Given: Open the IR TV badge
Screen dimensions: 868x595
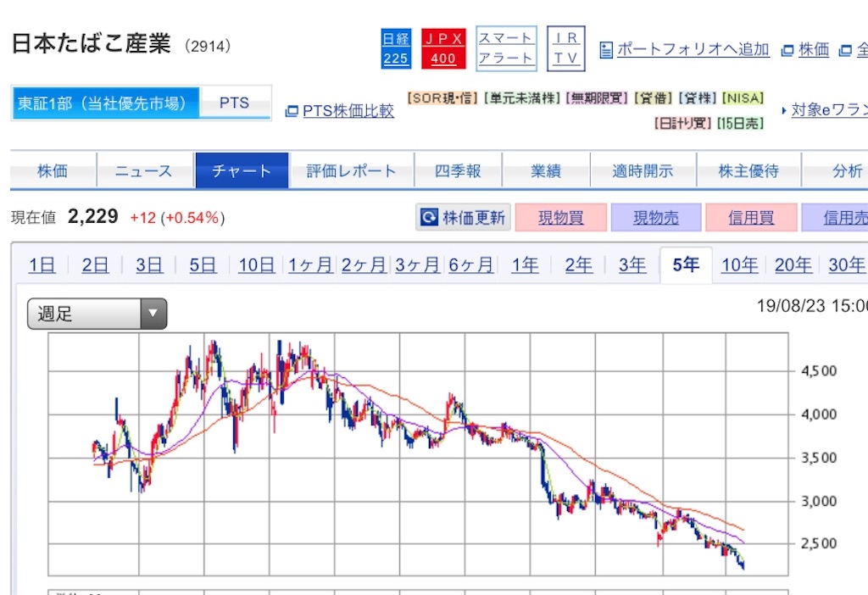Looking at the screenshot, I should coord(565,48).
